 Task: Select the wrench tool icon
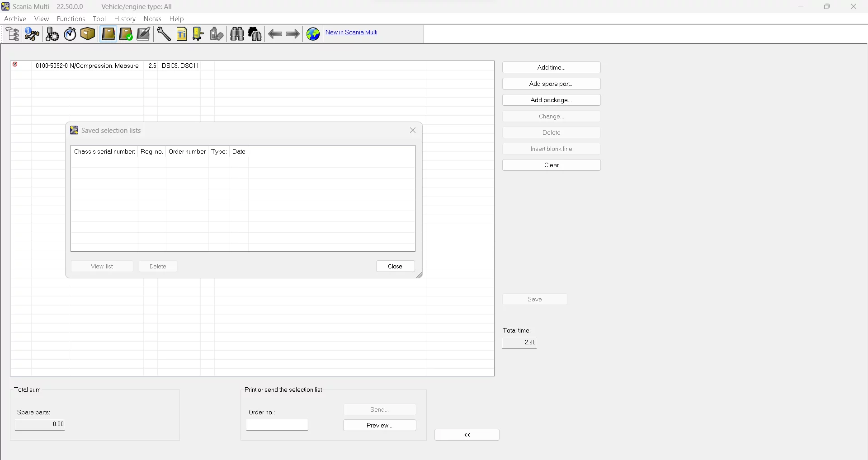pyautogui.click(x=164, y=34)
